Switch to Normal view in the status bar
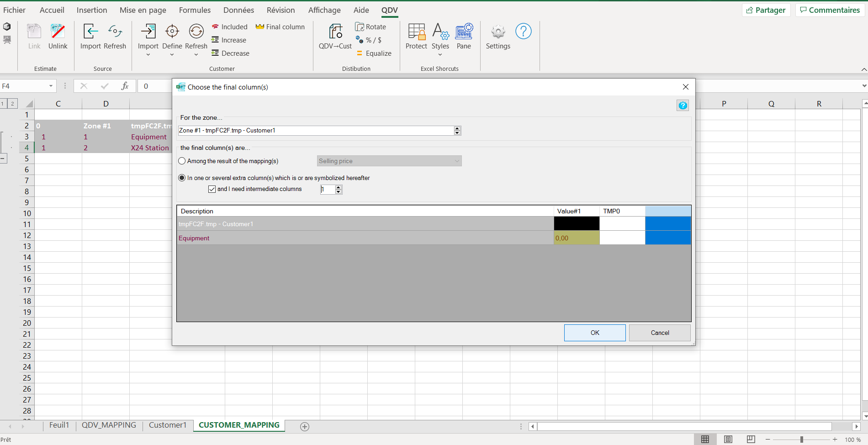This screenshot has height=445, width=868. click(x=705, y=439)
